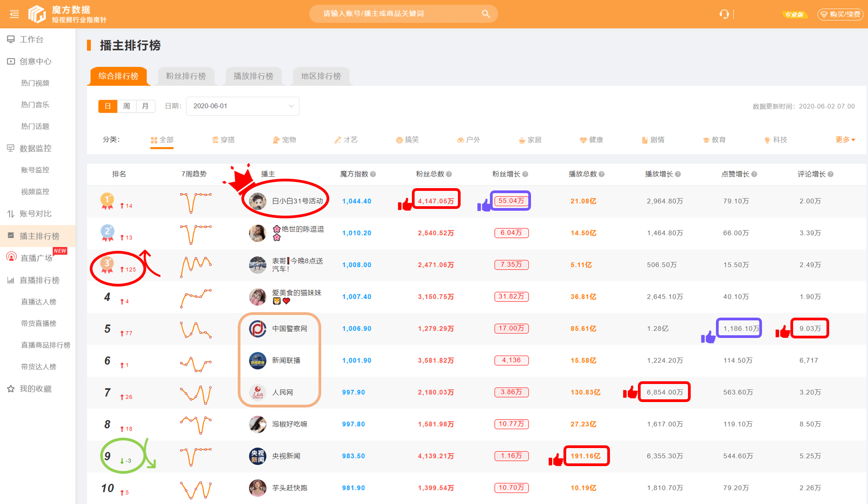Open 芋头赶快跑 profile name

pos(290,488)
